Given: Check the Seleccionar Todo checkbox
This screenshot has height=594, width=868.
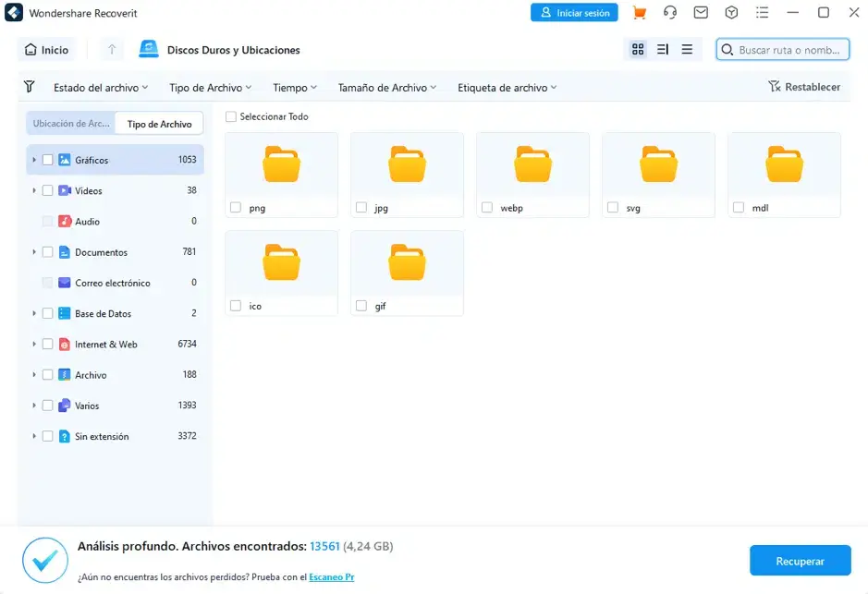Looking at the screenshot, I should click(231, 116).
